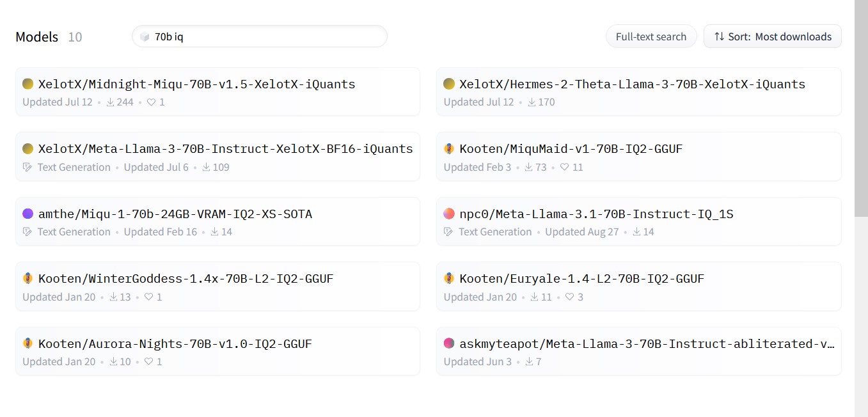Screen dimensions: 868x417
Task: Click Kooten avatar beside Aurora-Nights-70B model
Action: pyautogui.click(x=28, y=343)
